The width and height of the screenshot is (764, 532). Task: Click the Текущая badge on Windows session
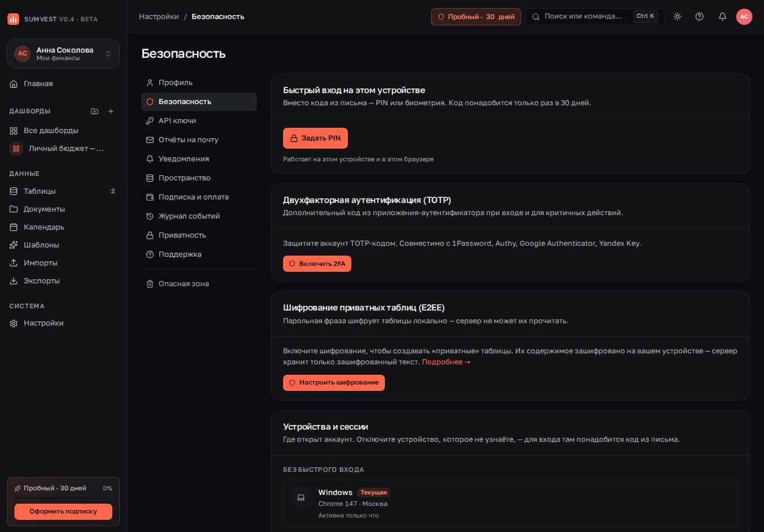pos(374,493)
